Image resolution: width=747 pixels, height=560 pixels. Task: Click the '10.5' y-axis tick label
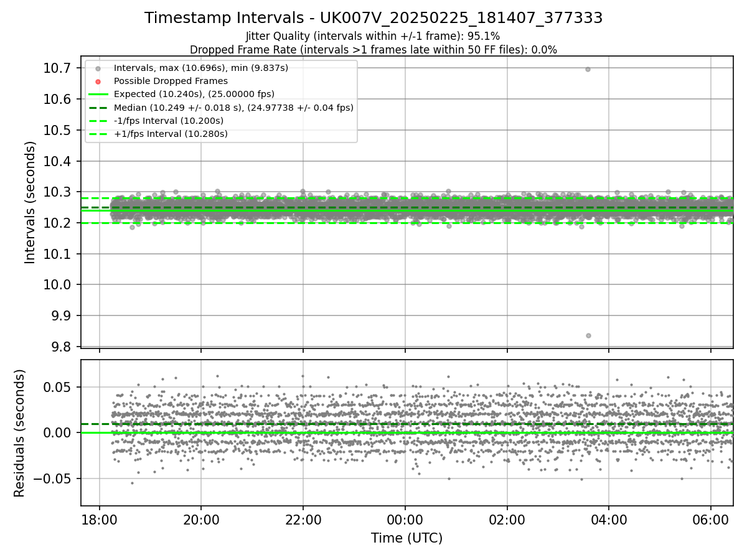click(58, 130)
